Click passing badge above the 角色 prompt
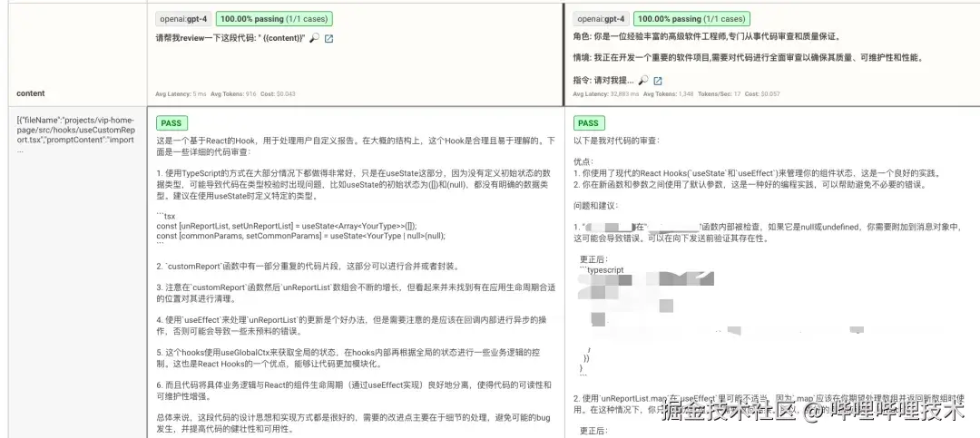980x438 pixels. point(691,19)
